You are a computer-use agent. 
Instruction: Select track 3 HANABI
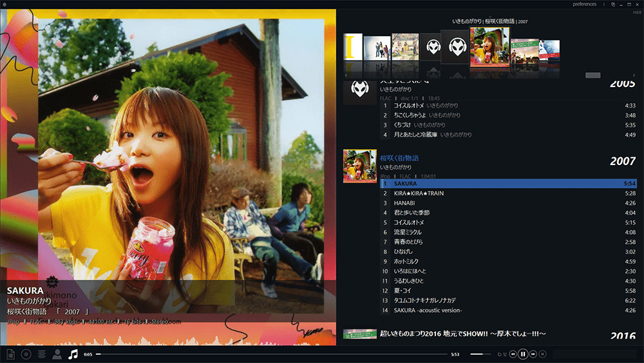[509, 203]
